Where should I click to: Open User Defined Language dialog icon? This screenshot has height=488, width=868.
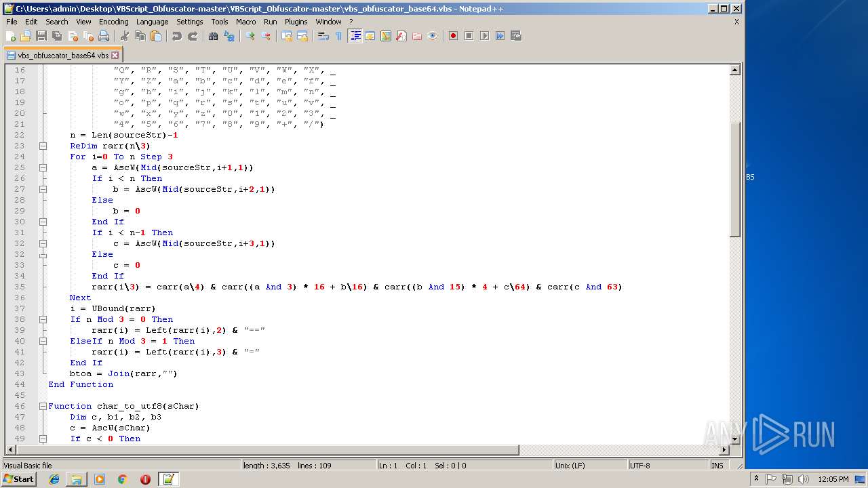point(370,36)
